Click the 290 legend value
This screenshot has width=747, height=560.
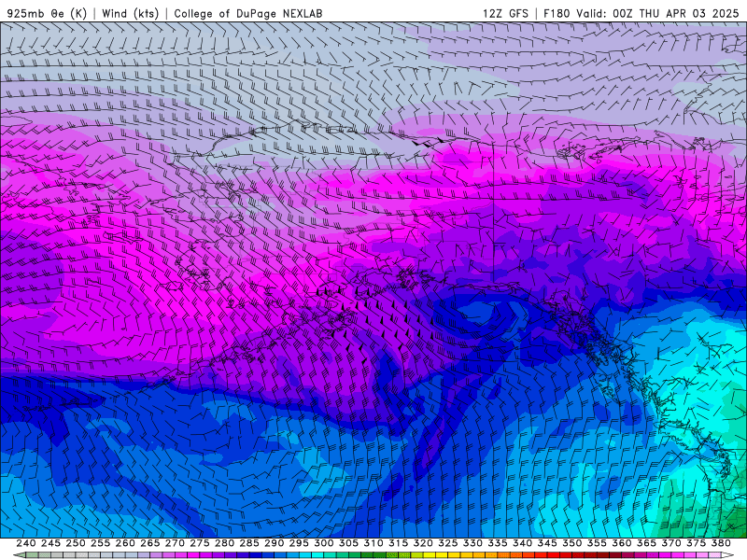click(x=274, y=543)
